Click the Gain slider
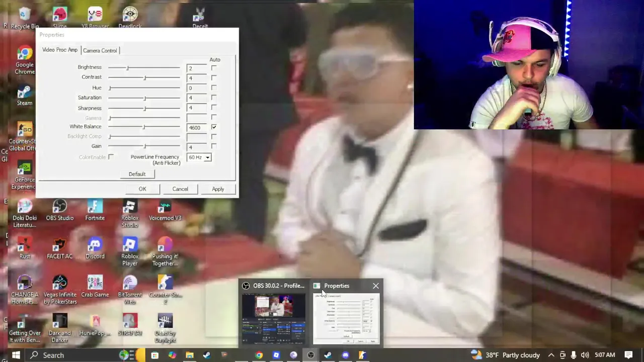The image size is (644, 362). click(144, 146)
